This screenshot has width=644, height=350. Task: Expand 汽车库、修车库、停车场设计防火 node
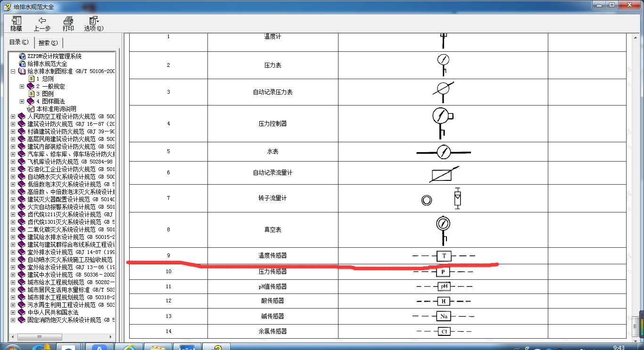coord(13,154)
